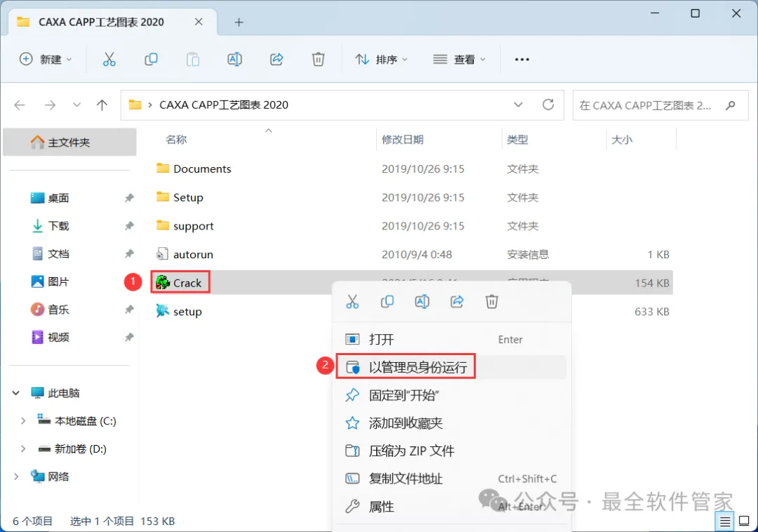The width and height of the screenshot is (758, 532).
Task: Open 视频 in the sidebar
Action: click(58, 338)
